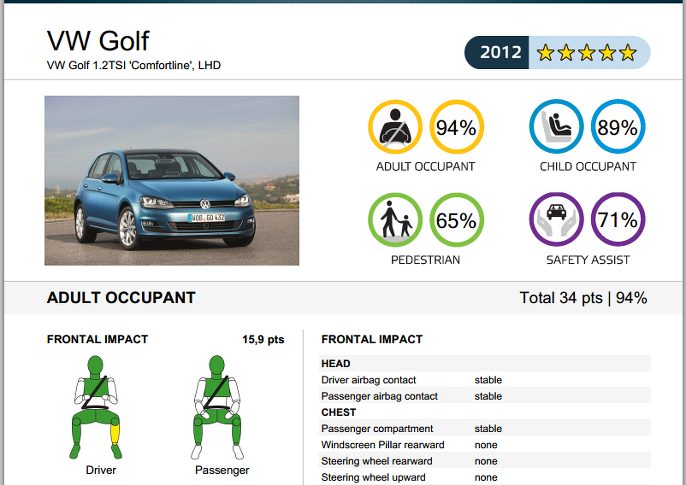Click the Pedestrian adult and child icon

tap(395, 220)
